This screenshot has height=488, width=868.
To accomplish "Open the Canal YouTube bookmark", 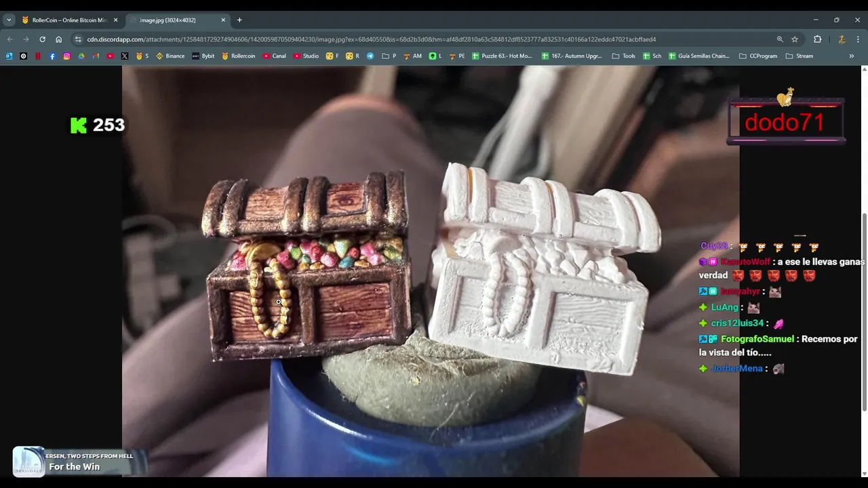I will coord(275,56).
